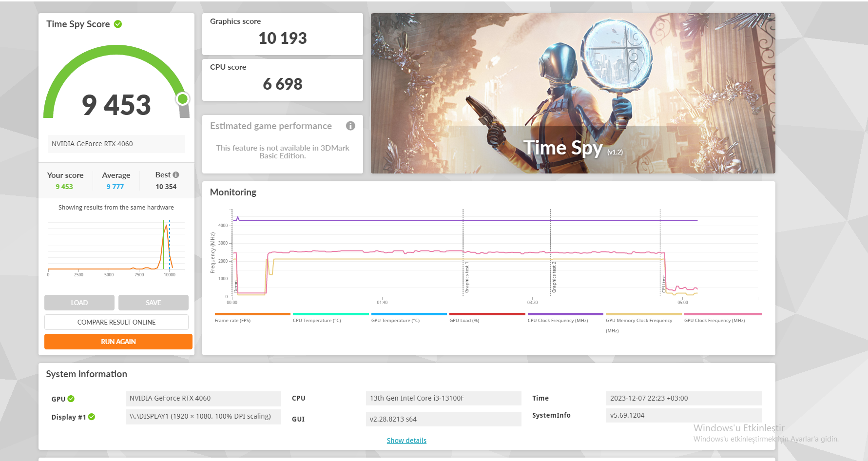This screenshot has width=868, height=461.
Task: Click the 13th Gen Intel Core i3-13100F field
Action: pyautogui.click(x=444, y=398)
